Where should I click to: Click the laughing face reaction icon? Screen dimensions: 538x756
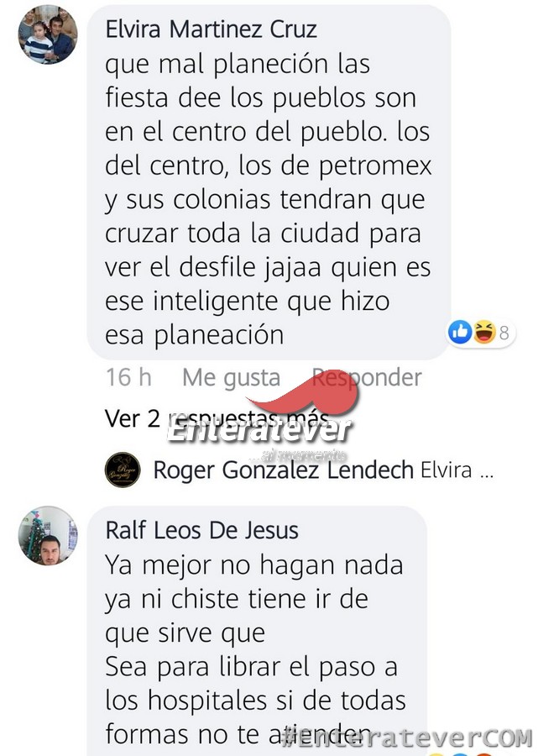(x=484, y=332)
